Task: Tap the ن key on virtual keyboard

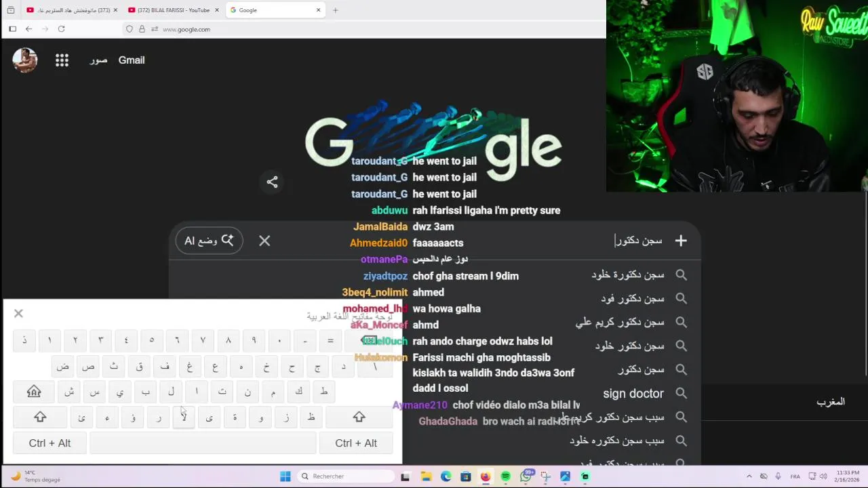Action: [248, 392]
